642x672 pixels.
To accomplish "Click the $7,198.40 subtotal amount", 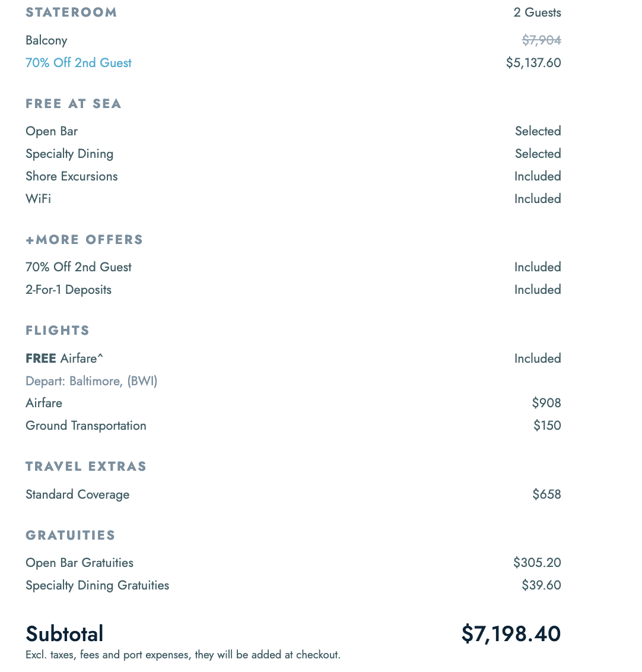I will [x=511, y=634].
